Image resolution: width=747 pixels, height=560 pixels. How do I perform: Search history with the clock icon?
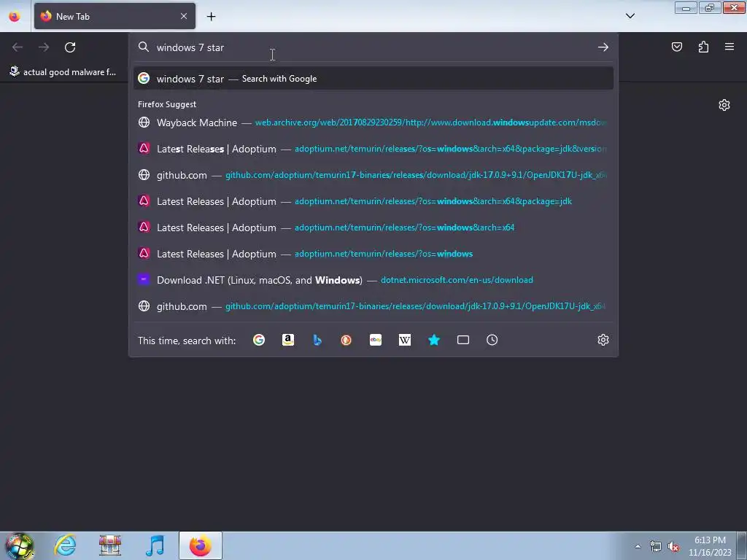coord(492,340)
